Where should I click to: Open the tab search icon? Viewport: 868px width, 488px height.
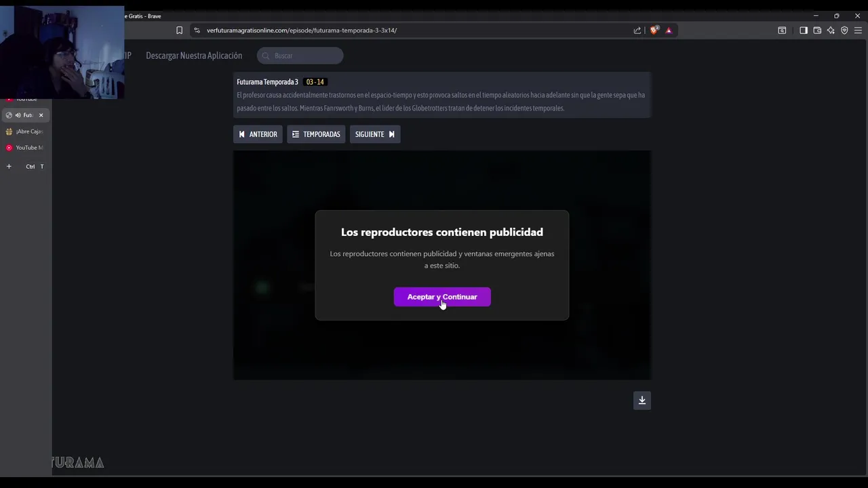pos(782,30)
